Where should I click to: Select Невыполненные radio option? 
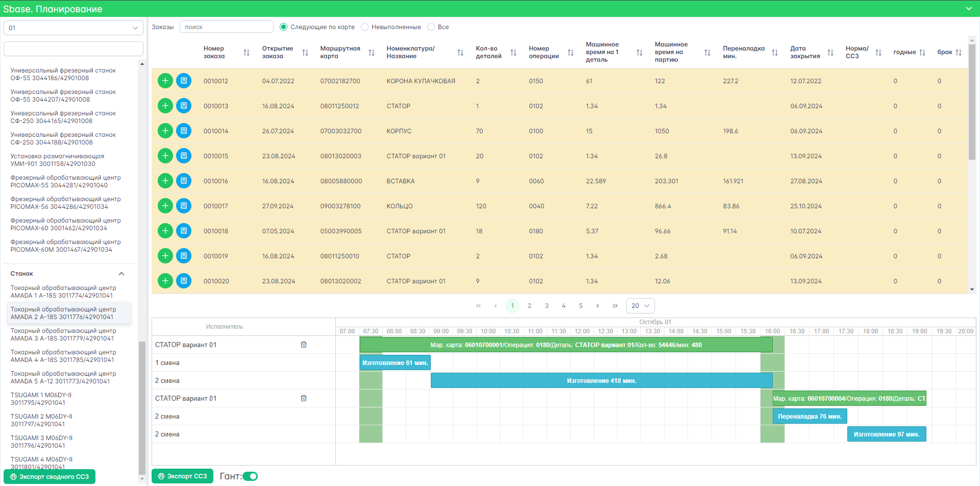(x=364, y=27)
